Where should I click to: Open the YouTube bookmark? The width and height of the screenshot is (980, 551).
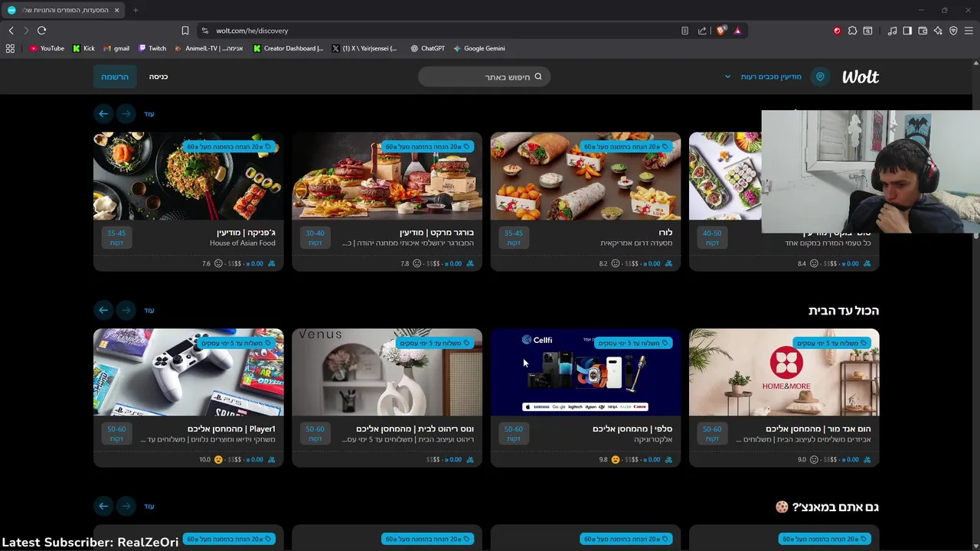[x=47, y=48]
